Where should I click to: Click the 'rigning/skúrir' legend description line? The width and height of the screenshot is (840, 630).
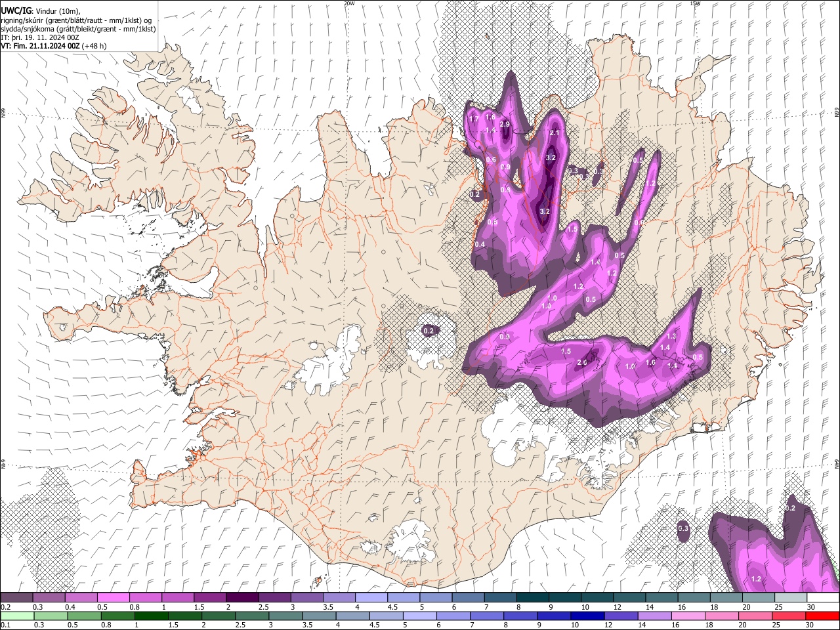pyautogui.click(x=76, y=20)
